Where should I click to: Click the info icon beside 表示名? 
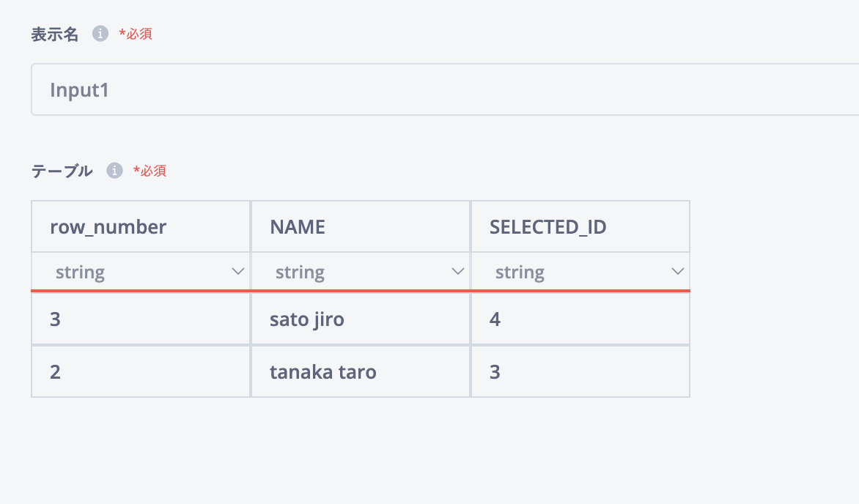[100, 34]
